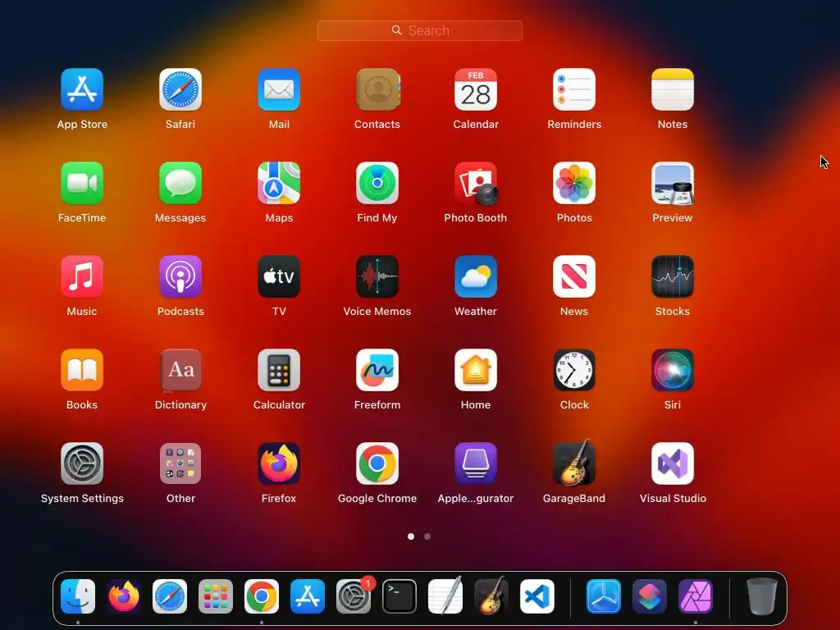840x630 pixels.
Task: Open Stocks app
Action: pyautogui.click(x=673, y=276)
